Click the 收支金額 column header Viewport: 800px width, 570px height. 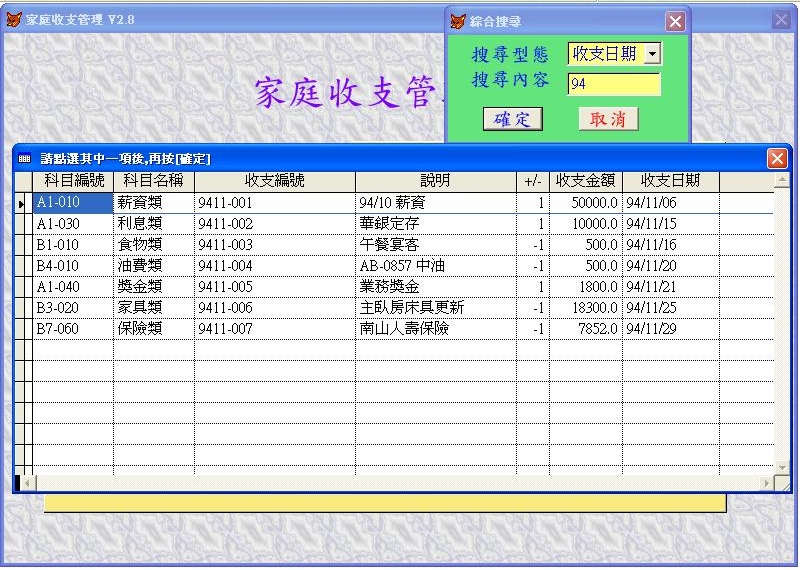[x=586, y=181]
